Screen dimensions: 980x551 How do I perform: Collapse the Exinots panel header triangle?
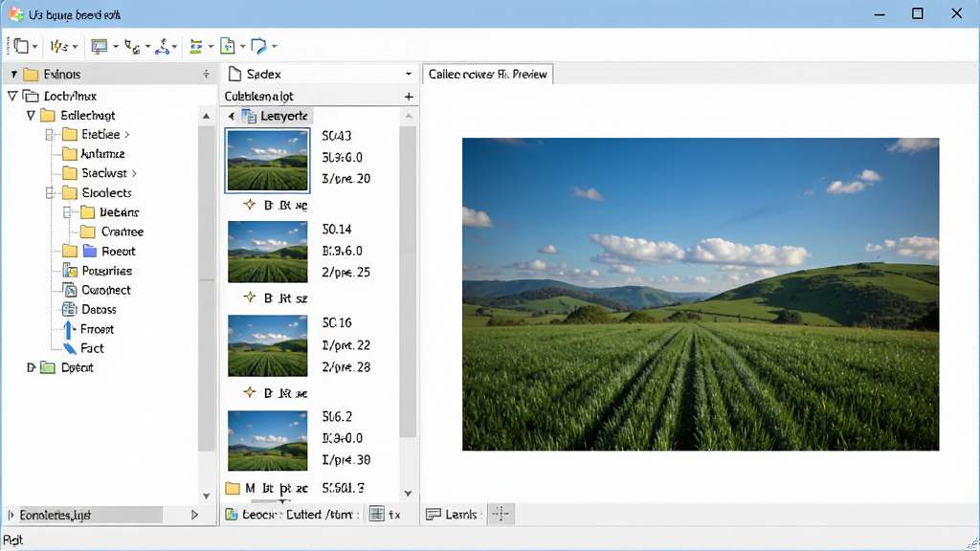[x=13, y=75]
